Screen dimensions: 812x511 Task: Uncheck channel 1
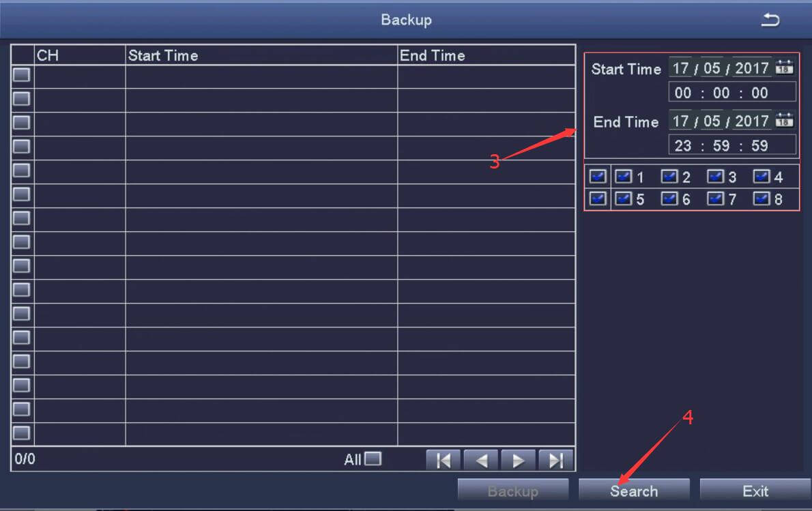click(x=623, y=176)
